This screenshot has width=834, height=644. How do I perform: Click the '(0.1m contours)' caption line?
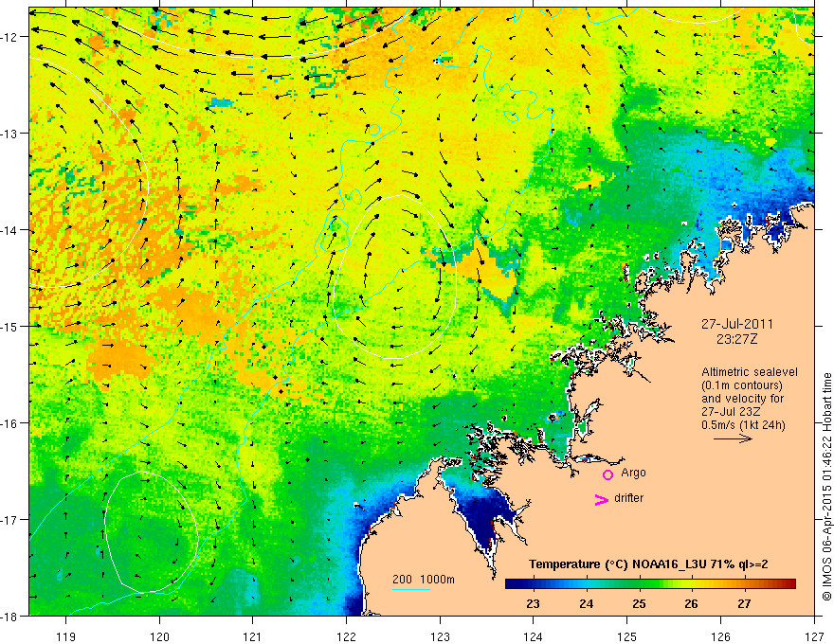click(742, 385)
